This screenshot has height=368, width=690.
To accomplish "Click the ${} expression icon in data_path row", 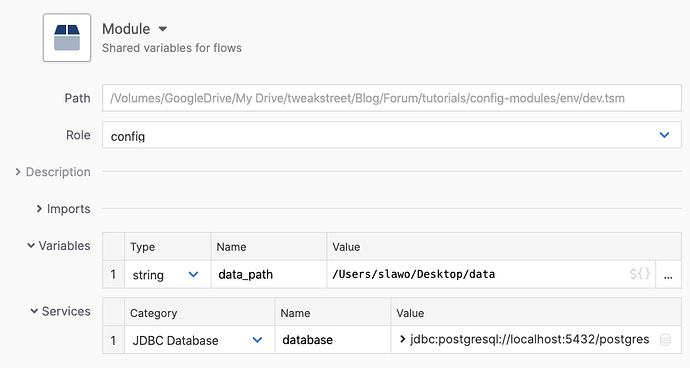I will (640, 274).
